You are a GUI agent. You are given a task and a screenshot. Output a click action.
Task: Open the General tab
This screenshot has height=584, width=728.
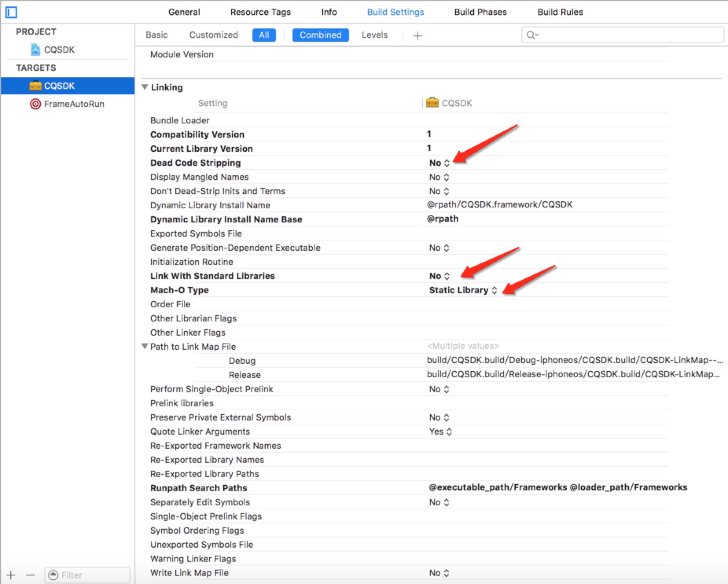(184, 12)
